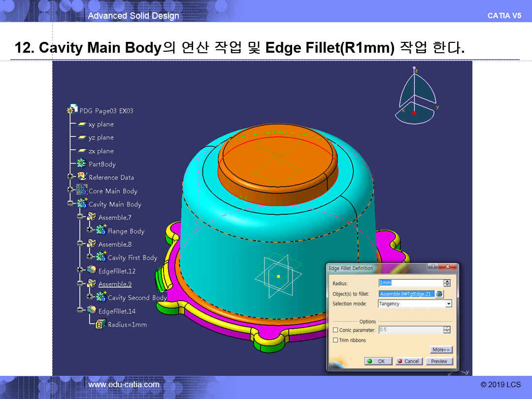This screenshot has width=532, height=399.
Task: Toggle the Trim ribbons checkbox
Action: coord(335,340)
